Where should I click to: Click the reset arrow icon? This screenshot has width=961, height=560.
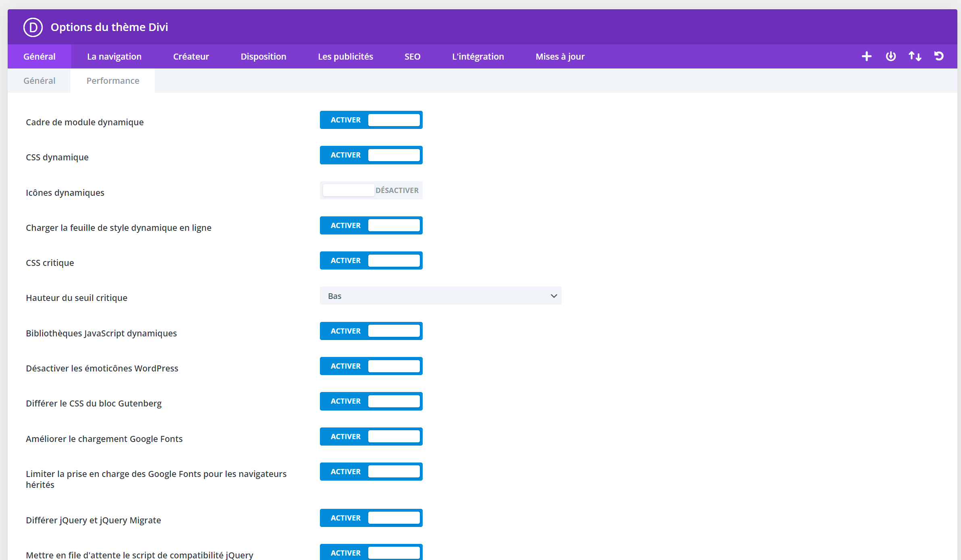pos(939,56)
